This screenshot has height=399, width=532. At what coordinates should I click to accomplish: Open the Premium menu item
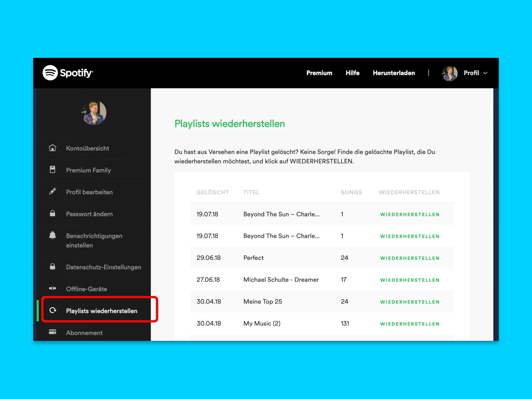(319, 73)
